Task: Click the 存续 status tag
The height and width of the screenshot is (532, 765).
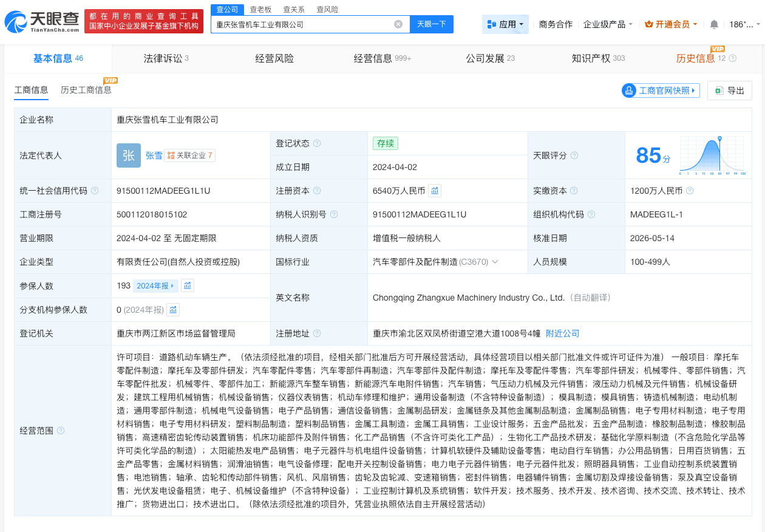Action: (x=386, y=144)
